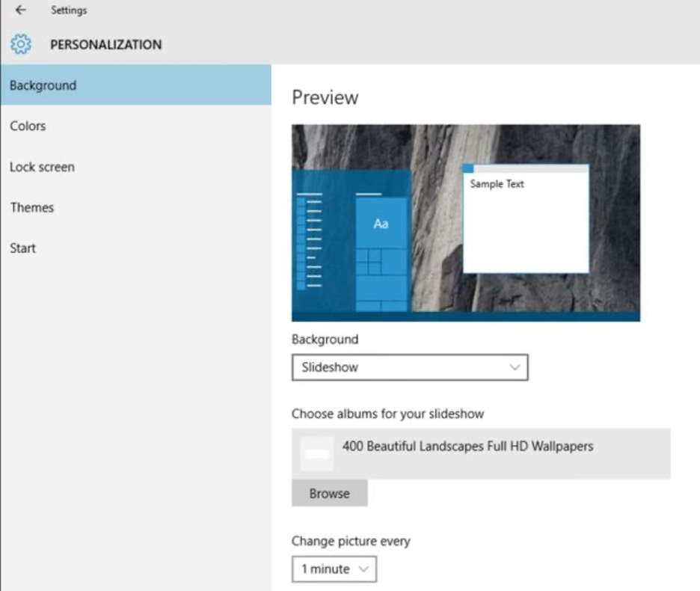The width and height of the screenshot is (700, 591).
Task: Go back with the arrow icon
Action: (20, 10)
